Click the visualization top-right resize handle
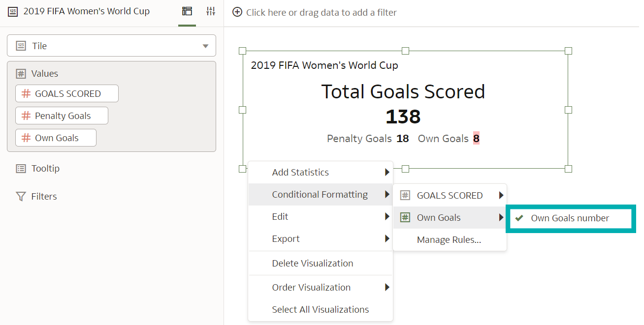Viewport: 644px width, 325px height. tap(568, 51)
